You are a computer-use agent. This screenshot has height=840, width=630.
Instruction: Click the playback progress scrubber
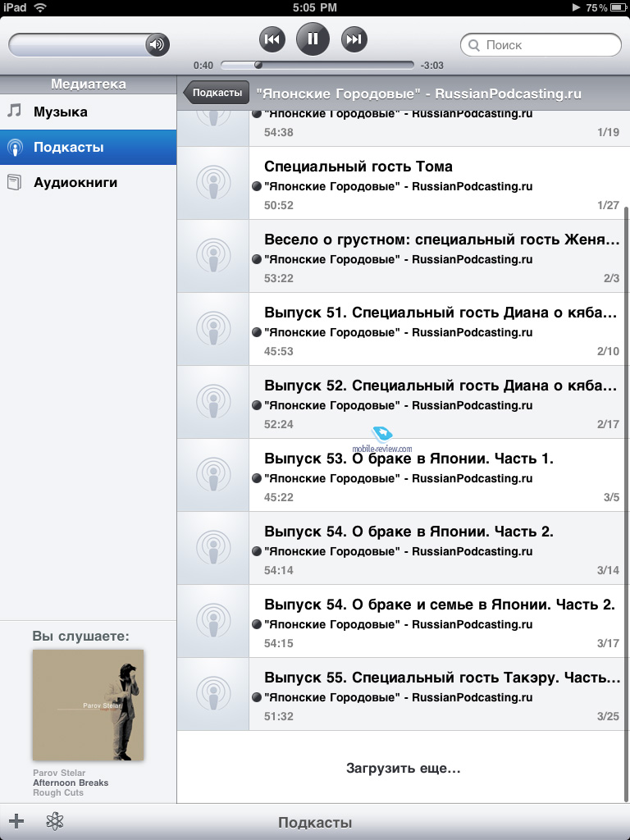click(258, 66)
